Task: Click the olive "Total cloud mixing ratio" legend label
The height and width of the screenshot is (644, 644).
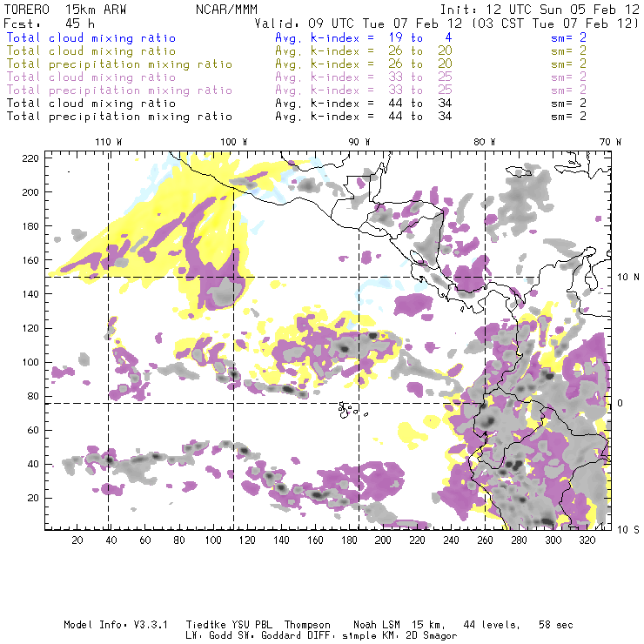Action: point(91,51)
